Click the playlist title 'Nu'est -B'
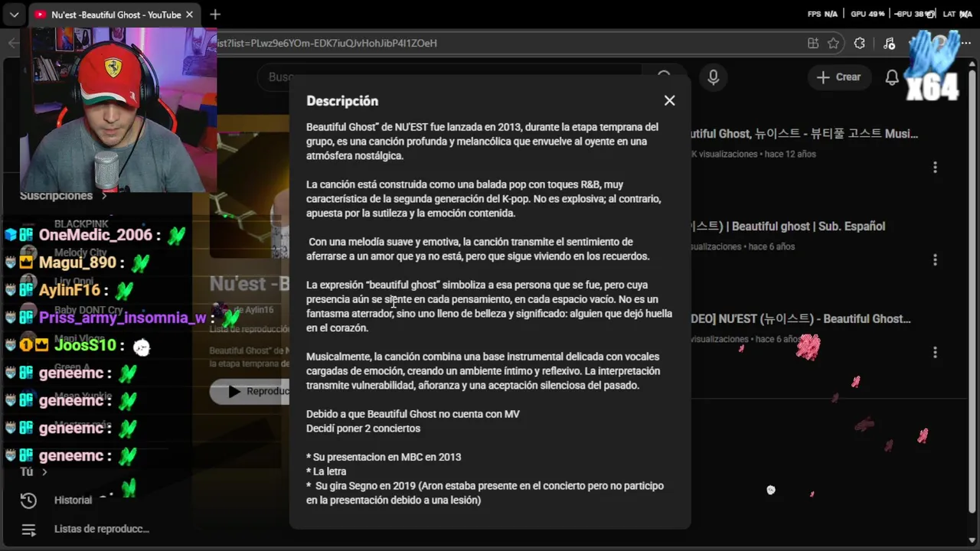The width and height of the screenshot is (980, 551). 250,284
